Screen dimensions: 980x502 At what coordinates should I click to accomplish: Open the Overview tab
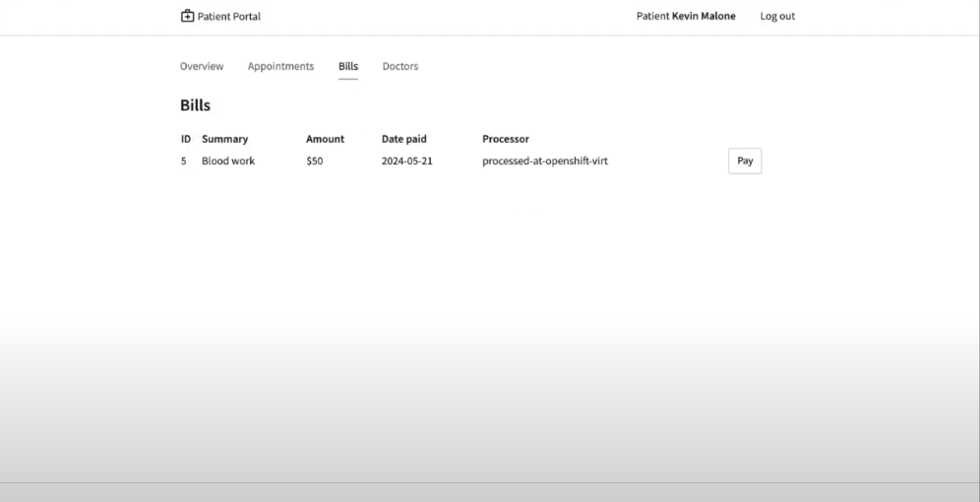tap(202, 66)
